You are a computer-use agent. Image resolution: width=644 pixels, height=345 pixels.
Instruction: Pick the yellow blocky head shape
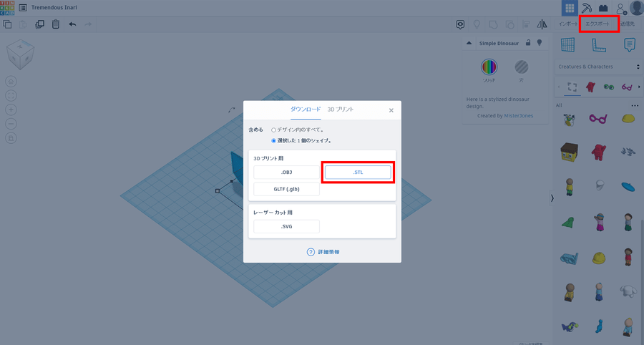click(x=570, y=152)
